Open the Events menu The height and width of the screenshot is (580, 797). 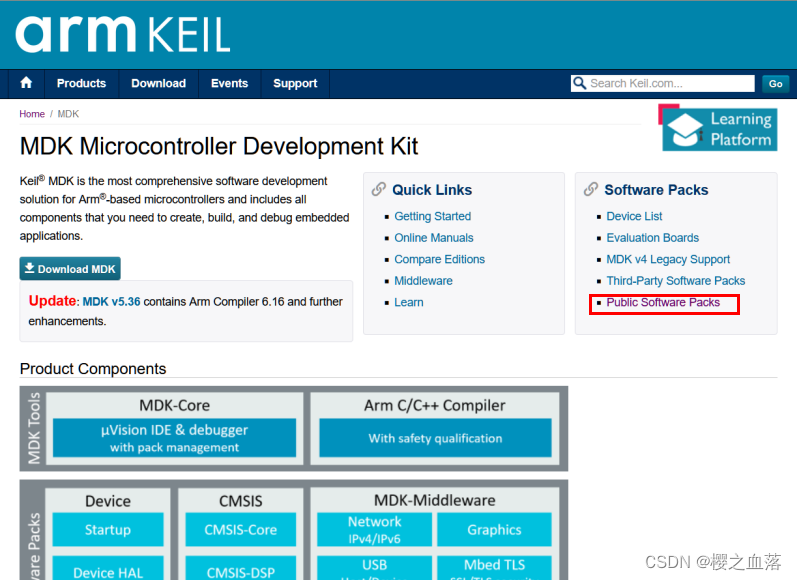pyautogui.click(x=229, y=83)
